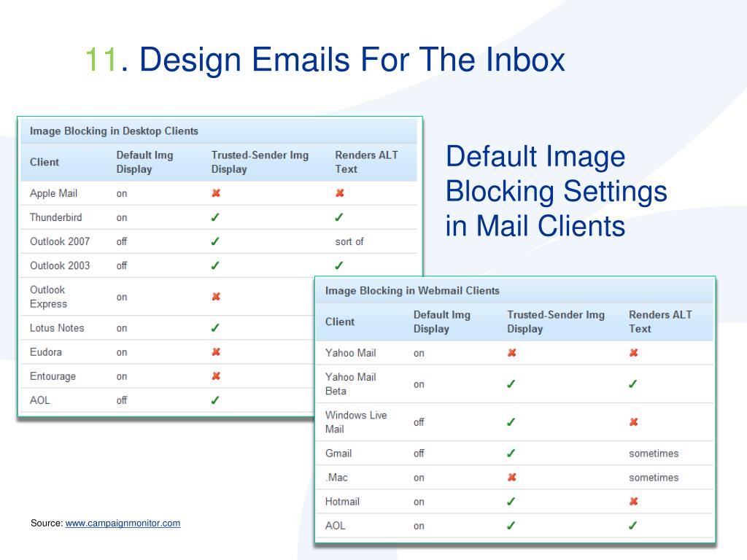747x560 pixels.
Task: Select the 'Yahoo Mail Beta' client name
Action: 351,384
